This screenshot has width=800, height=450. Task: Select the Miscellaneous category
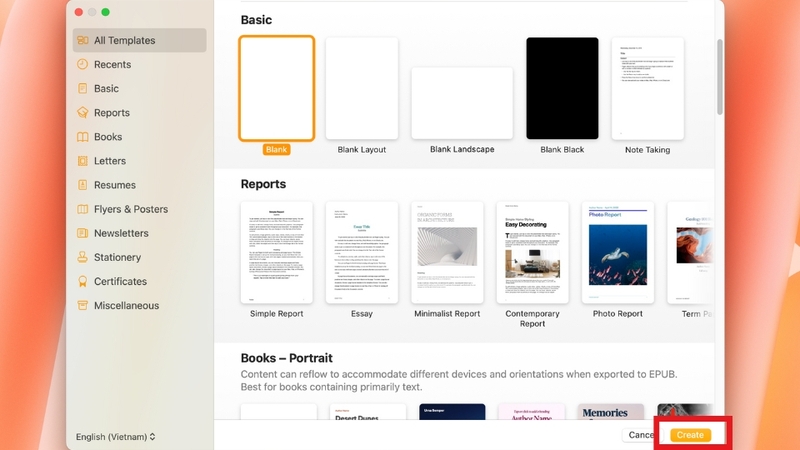pos(139,306)
